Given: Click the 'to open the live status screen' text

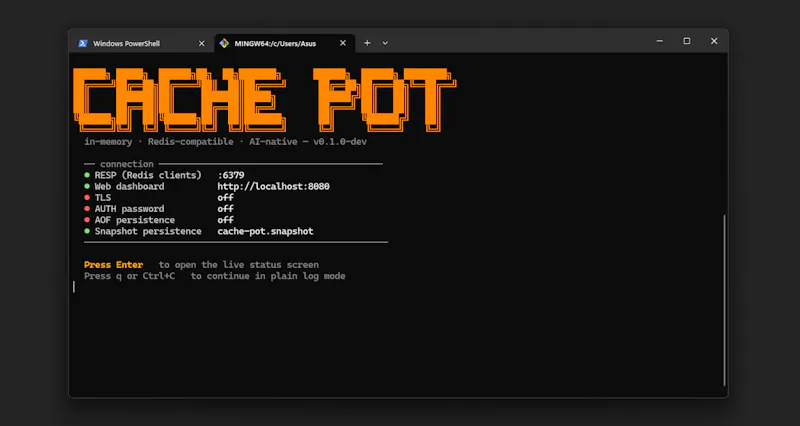Looking at the screenshot, I should 239,265.
